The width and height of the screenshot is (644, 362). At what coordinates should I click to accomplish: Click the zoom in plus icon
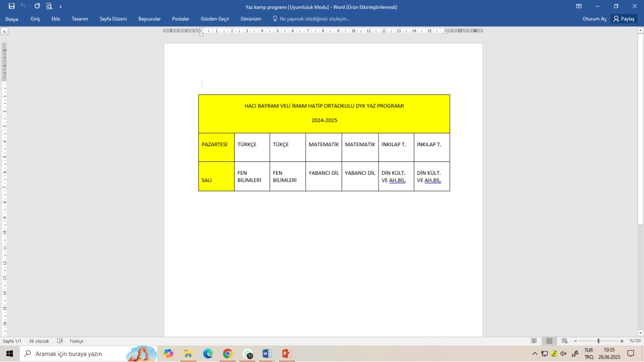(622, 341)
